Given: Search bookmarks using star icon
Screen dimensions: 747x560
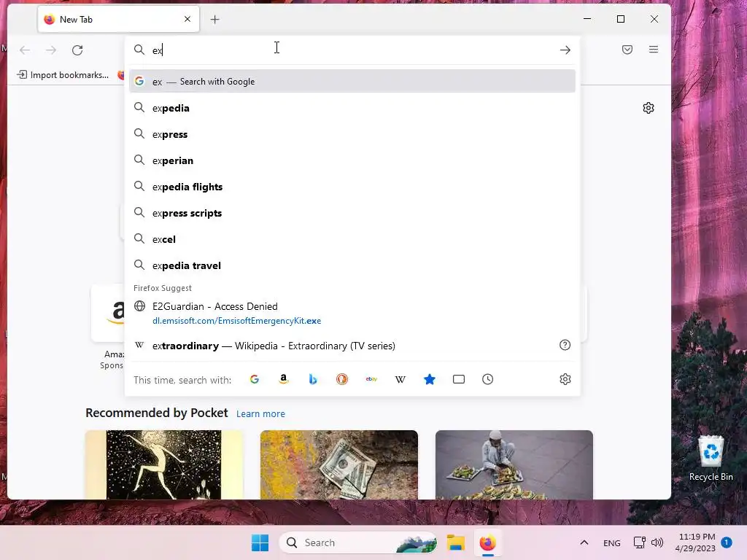Looking at the screenshot, I should point(430,379).
